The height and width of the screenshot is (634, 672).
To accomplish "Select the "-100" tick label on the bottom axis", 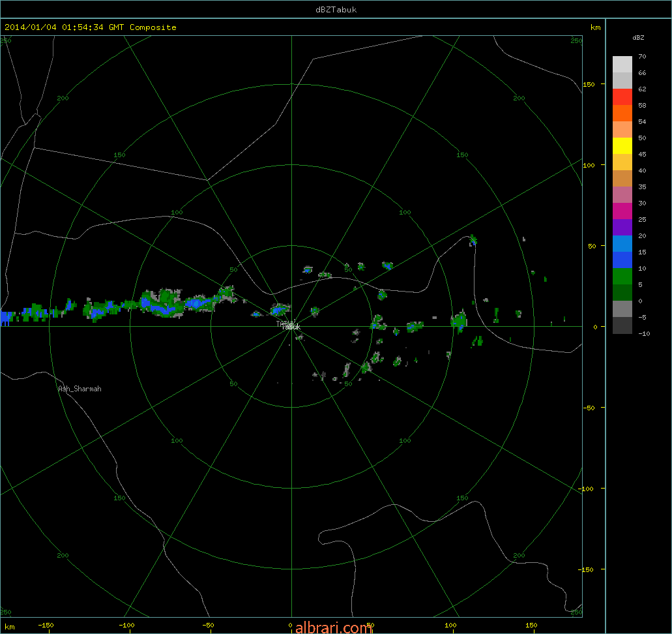I will click(x=126, y=625).
